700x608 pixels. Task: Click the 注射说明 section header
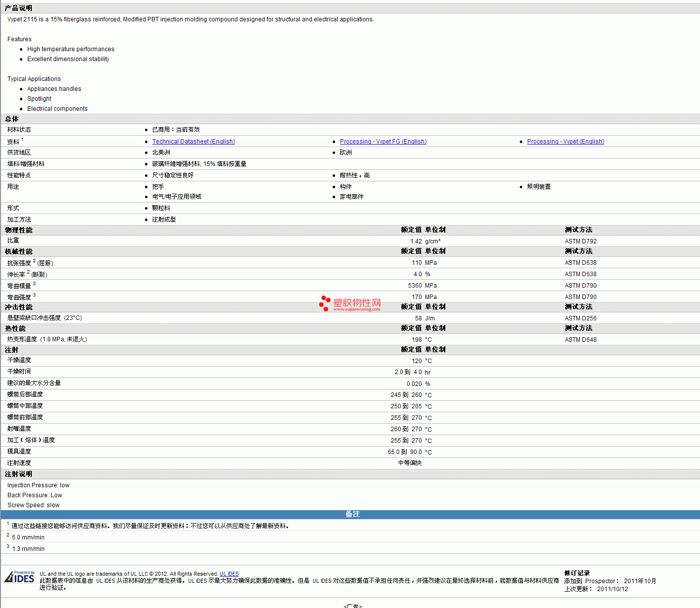pyautogui.click(x=350, y=474)
